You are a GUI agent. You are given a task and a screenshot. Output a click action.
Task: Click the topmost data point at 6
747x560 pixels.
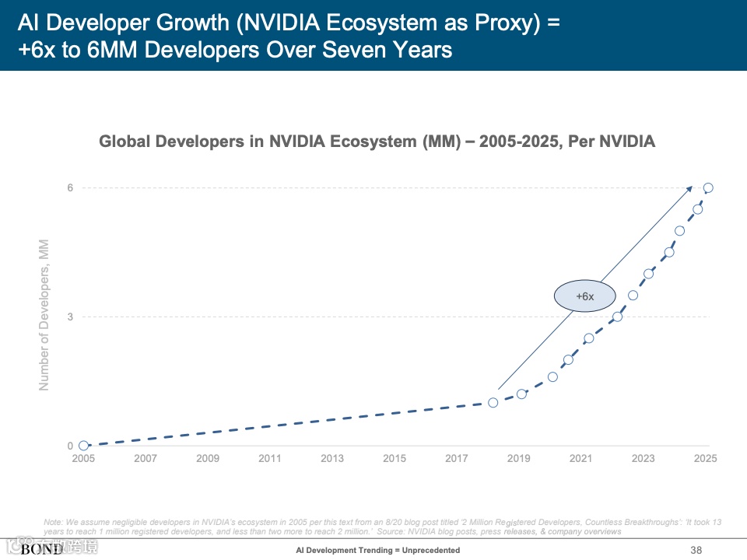708,187
